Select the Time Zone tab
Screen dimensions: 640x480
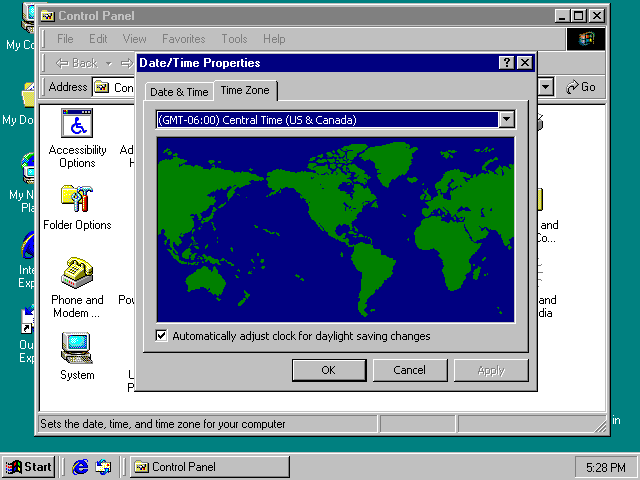(245, 90)
